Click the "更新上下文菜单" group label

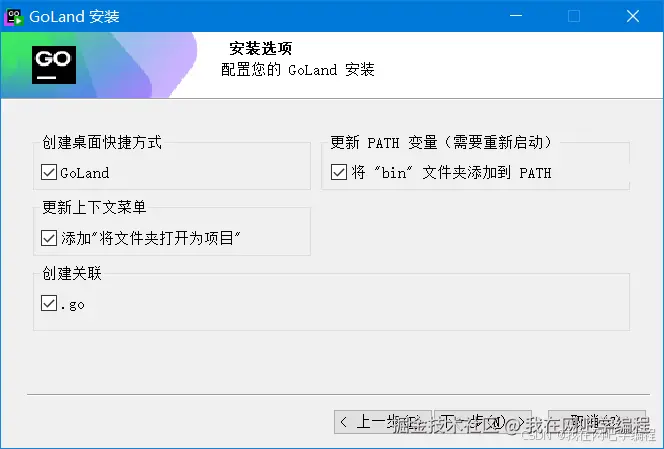(x=94, y=208)
